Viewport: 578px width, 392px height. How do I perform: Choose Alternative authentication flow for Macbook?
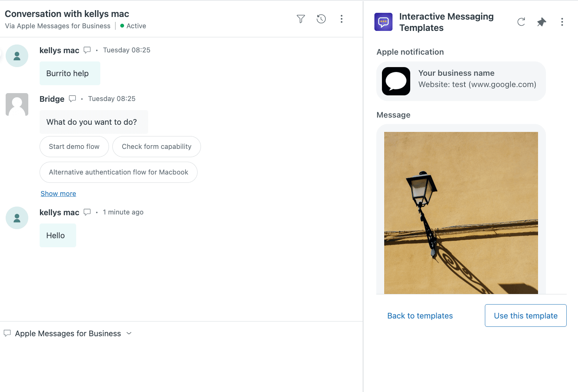(118, 172)
